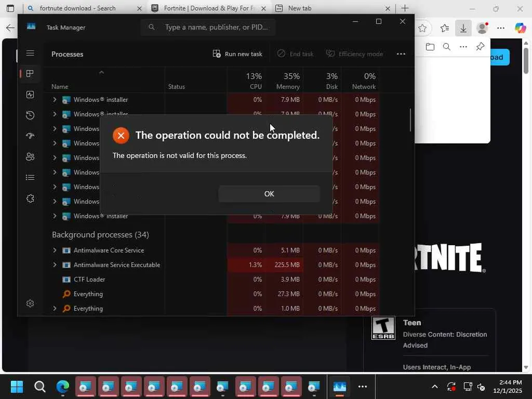Open Task Manager more options ellipsis
532x399 pixels.
[x=401, y=54]
